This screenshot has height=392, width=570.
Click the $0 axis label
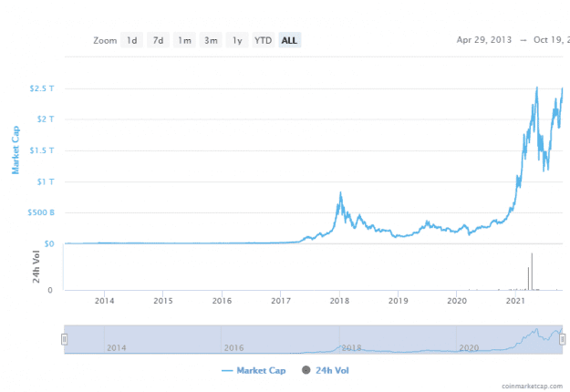click(49, 243)
